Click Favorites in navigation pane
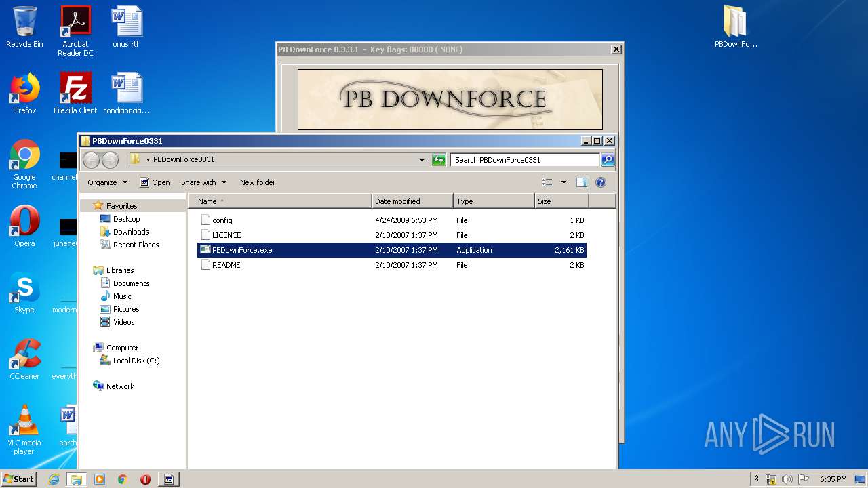This screenshot has width=868, height=488. point(121,206)
